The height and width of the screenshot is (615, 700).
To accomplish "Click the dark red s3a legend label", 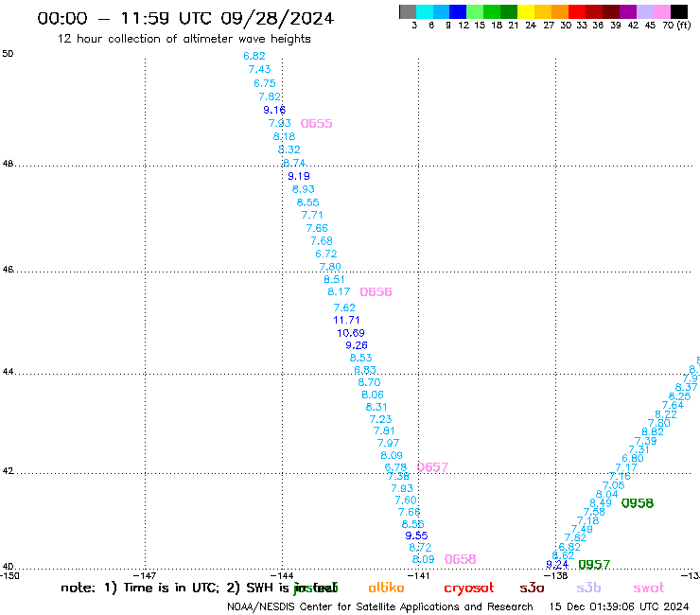I will coord(532,589).
